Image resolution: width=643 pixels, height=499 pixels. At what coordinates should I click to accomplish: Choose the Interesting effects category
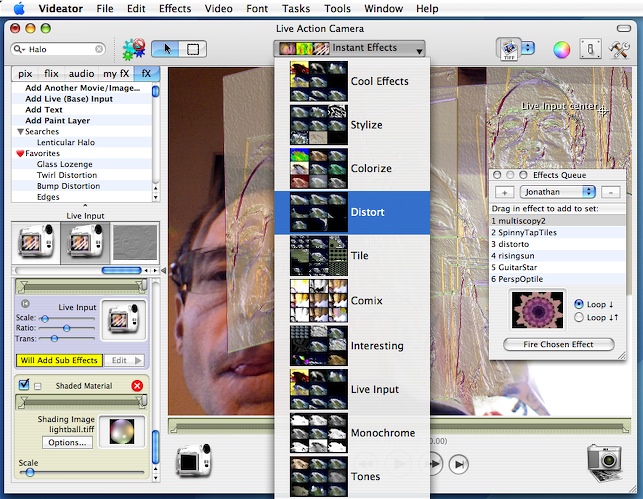(x=352, y=346)
